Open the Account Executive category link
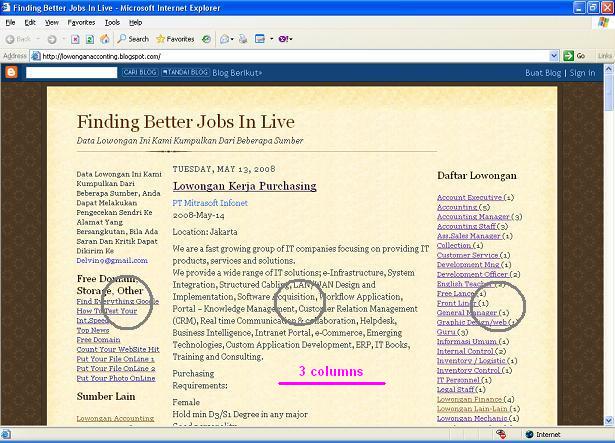This screenshot has height=443, width=615. coord(470,197)
